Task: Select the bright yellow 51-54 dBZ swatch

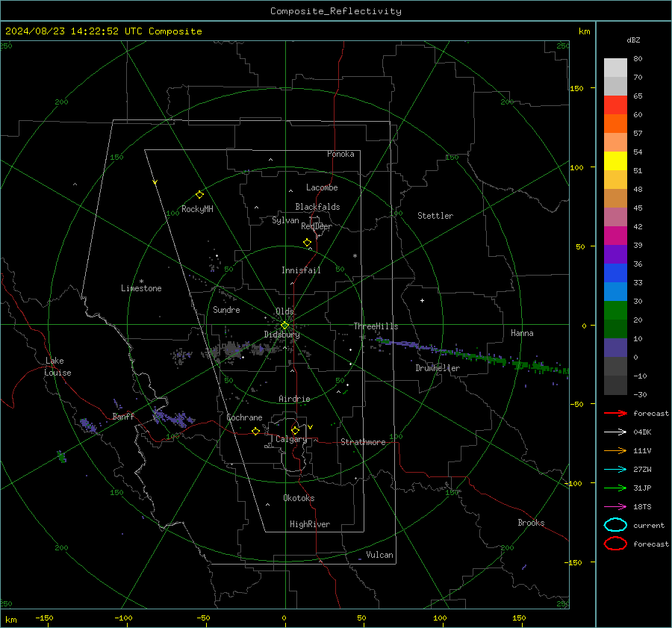Action: [x=615, y=161]
